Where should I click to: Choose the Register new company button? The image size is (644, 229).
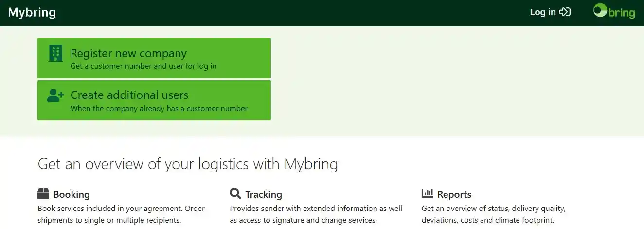(154, 58)
